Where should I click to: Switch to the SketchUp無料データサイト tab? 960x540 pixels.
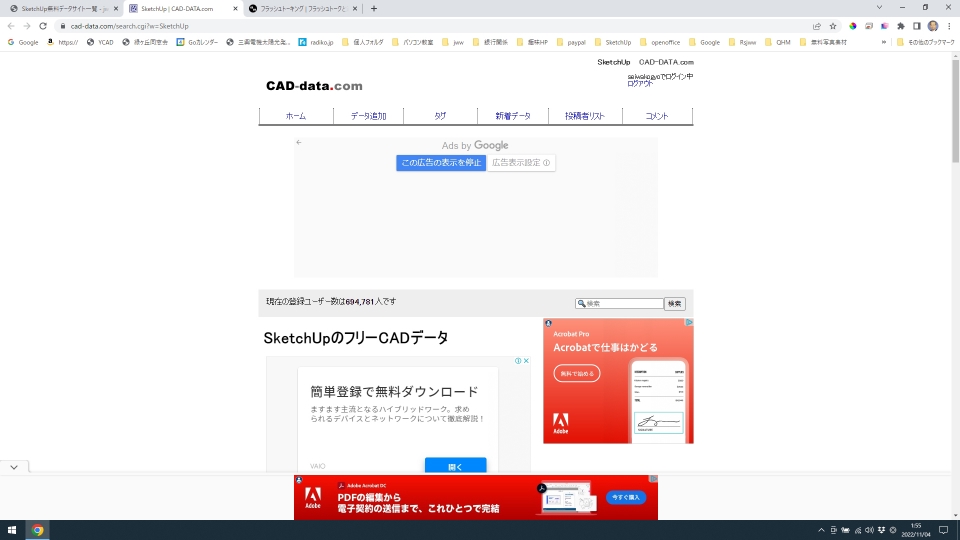point(63,9)
